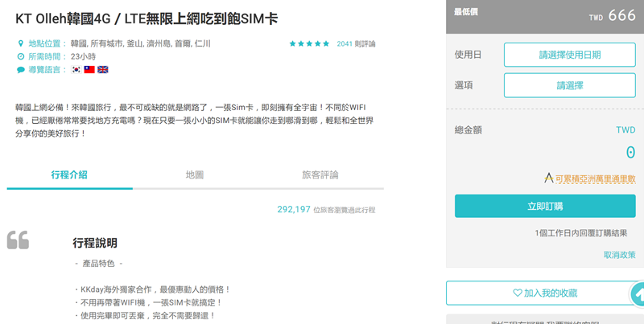Click the UK flag icon
The height and width of the screenshot is (324, 644).
(x=102, y=70)
